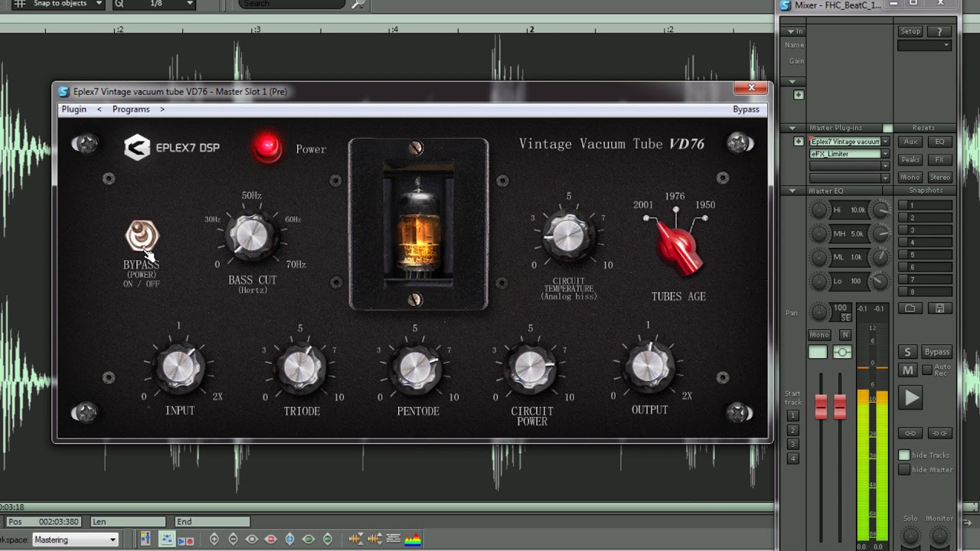Click the Play button in Mixer
This screenshot has height=551, width=980.
click(x=911, y=398)
